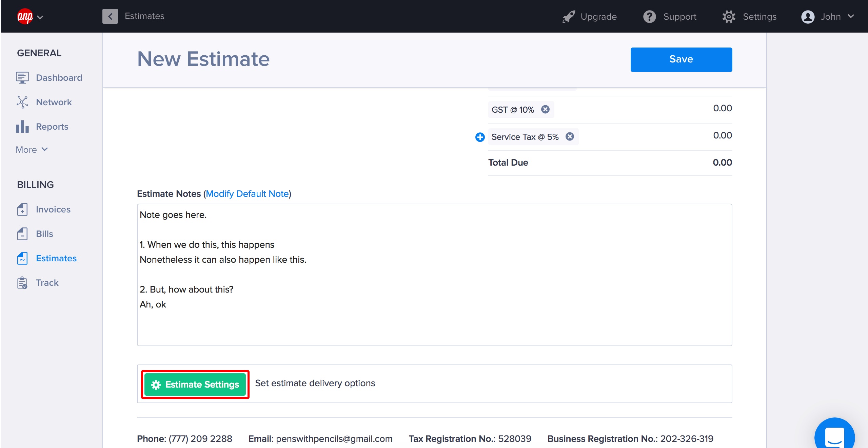
Task: Open the chat support bubble
Action: click(x=834, y=436)
